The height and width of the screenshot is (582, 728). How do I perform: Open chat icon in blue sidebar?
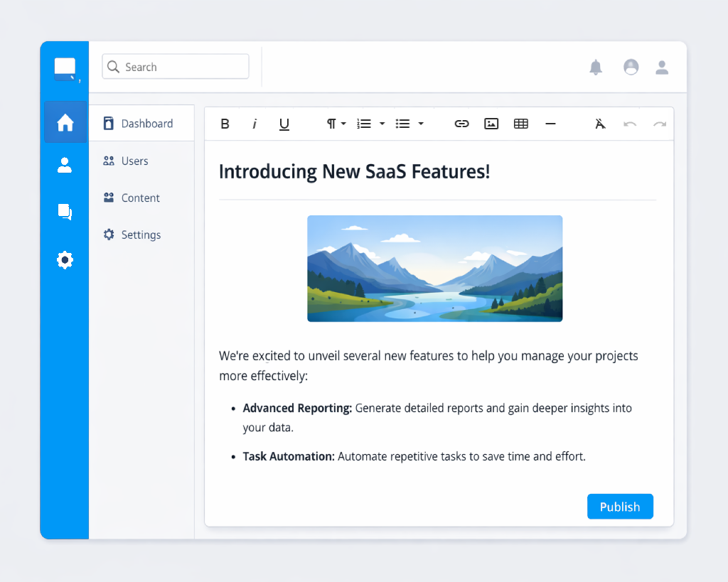coord(65,212)
